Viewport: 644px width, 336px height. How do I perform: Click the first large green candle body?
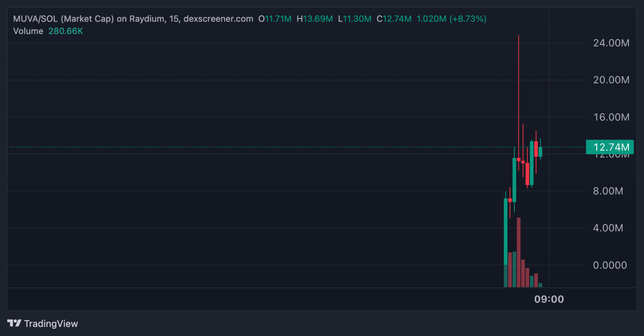506,231
